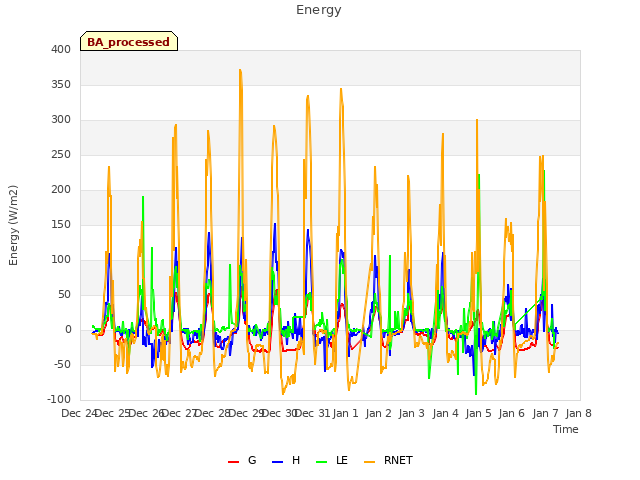Click the 350 y-axis tick label
Image resolution: width=640 pixels, height=480 pixels.
tap(61, 84)
